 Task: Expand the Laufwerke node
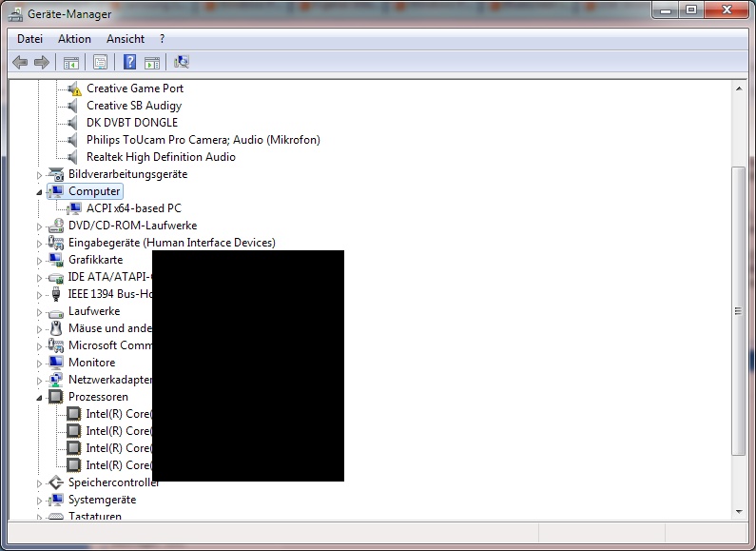pyautogui.click(x=40, y=312)
